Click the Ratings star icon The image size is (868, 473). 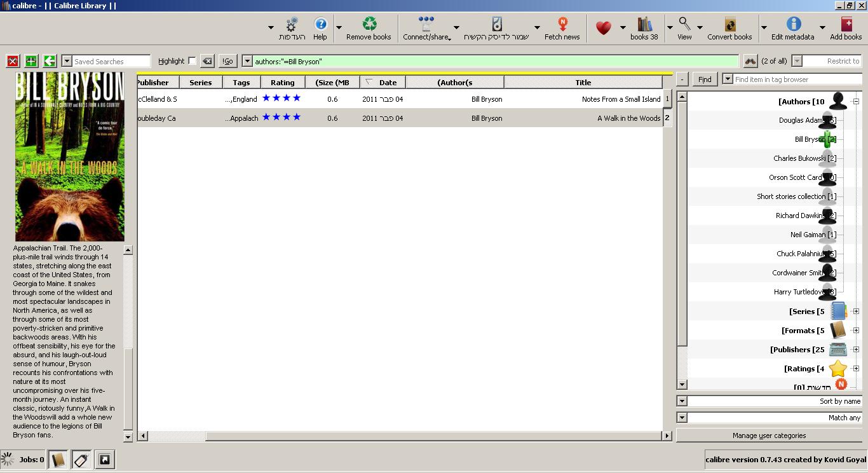[x=839, y=368]
